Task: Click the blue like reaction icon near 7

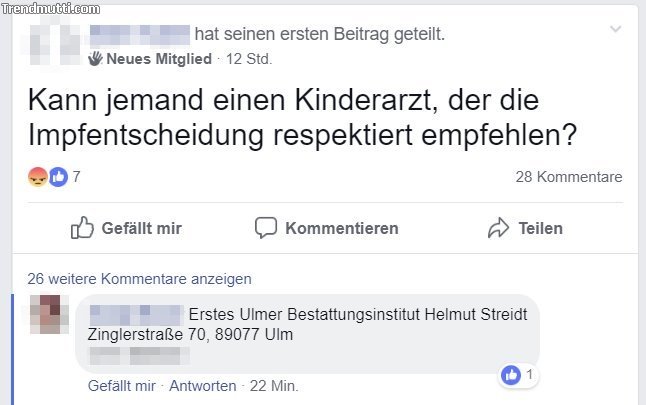Action: click(57, 177)
